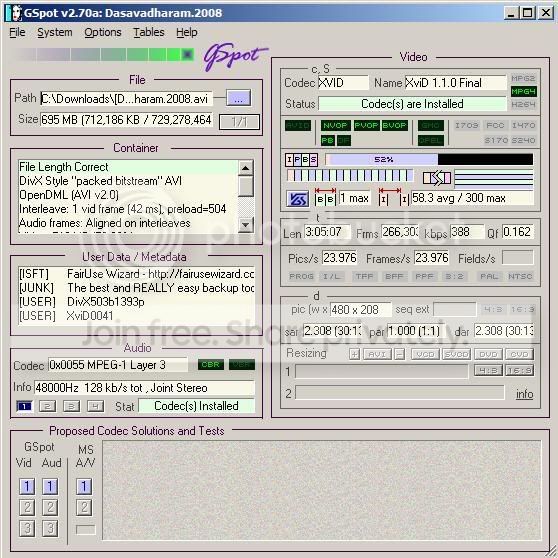Image resolution: width=558 pixels, height=558 pixels.
Task: Click the audio Codec field
Action: [118, 365]
